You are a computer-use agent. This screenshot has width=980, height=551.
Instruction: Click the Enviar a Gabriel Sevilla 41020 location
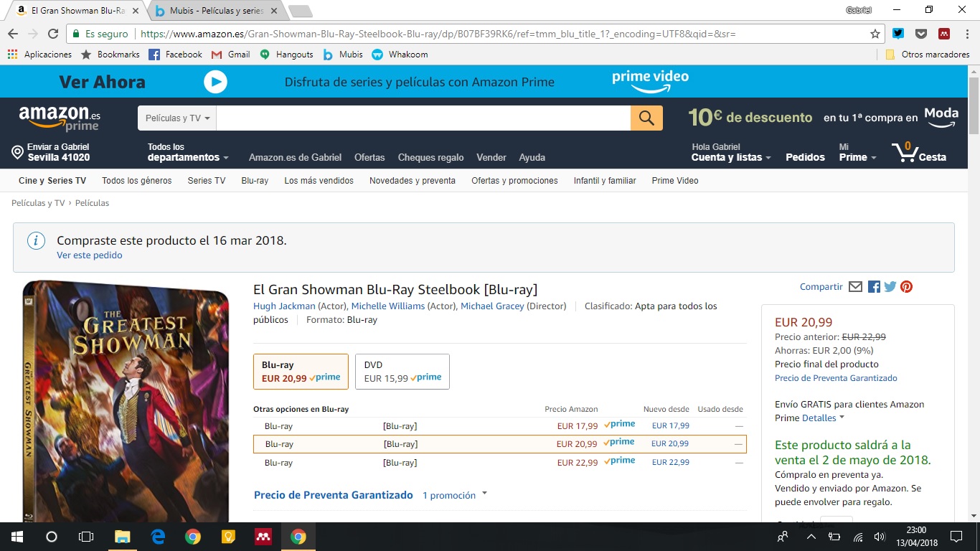(51, 152)
